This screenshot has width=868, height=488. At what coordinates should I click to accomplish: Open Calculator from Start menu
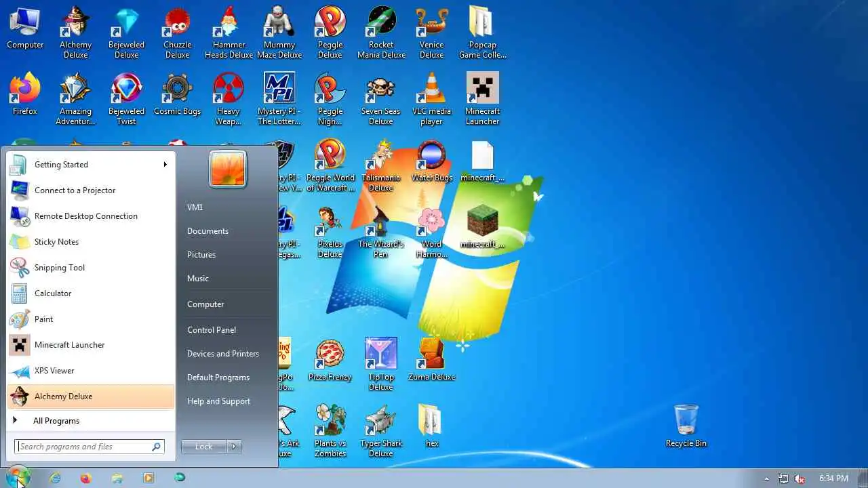[90, 293]
